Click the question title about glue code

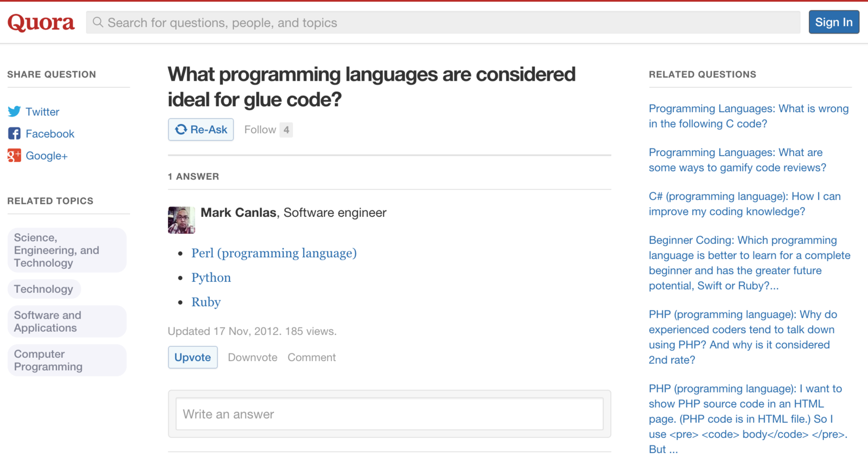pos(372,87)
